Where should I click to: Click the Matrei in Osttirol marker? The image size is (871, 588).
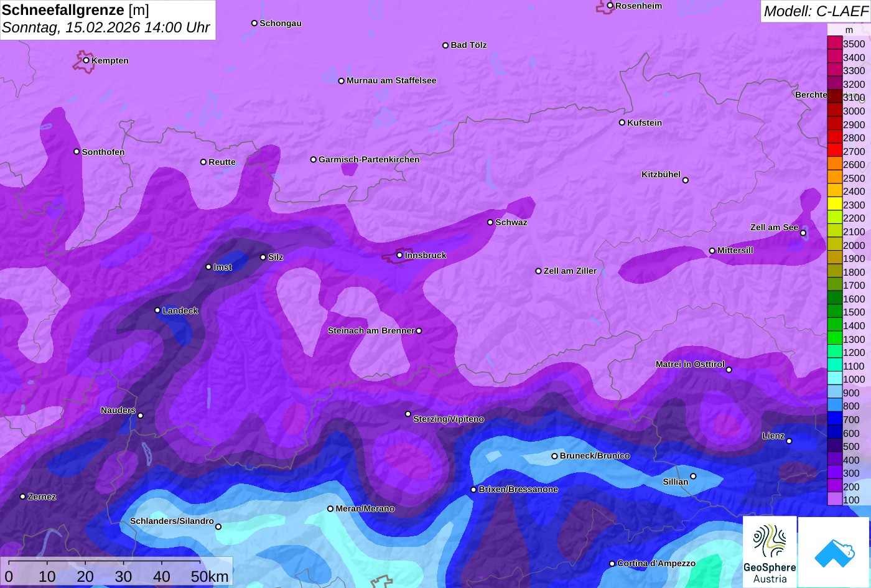tap(729, 370)
